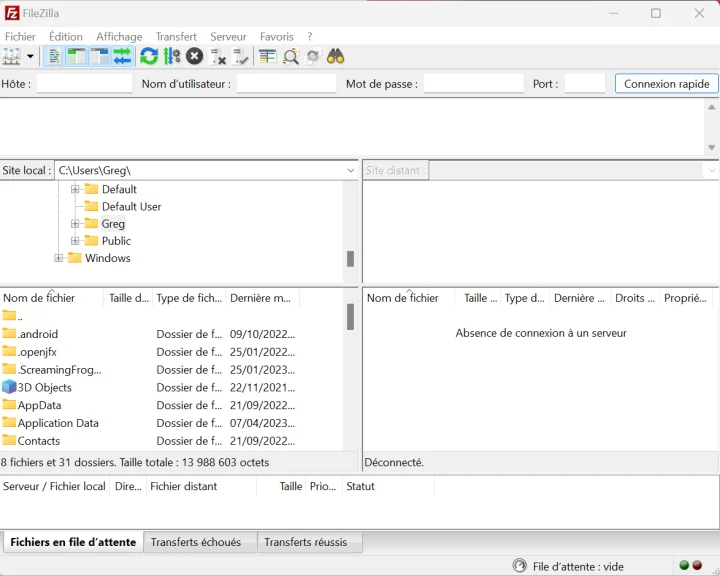Switch to Transferts échoués tab
720x576 pixels.
(200, 542)
